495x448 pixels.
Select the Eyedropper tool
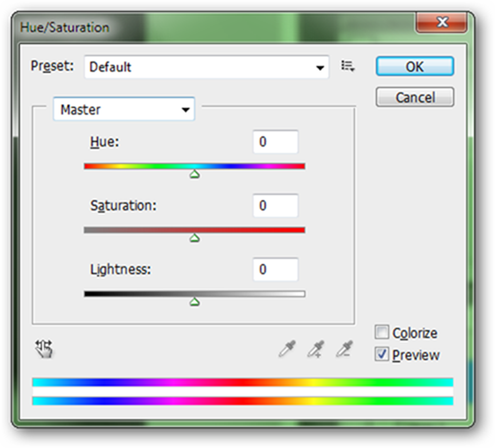tap(287, 349)
